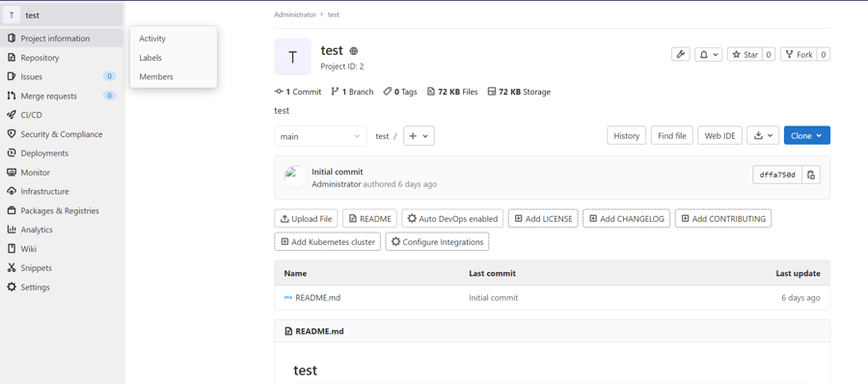Open Members in the flyout menu
868x384 pixels.
point(156,77)
